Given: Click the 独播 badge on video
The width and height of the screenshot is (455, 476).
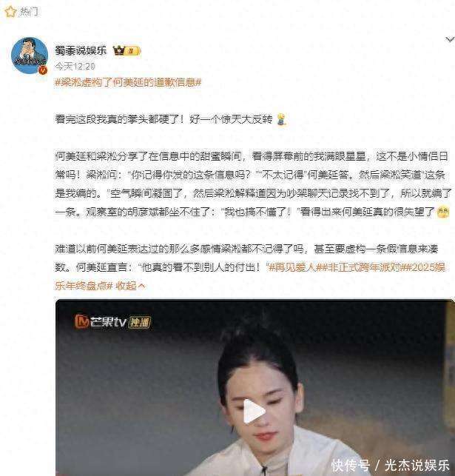Looking at the screenshot, I should pos(140,323).
